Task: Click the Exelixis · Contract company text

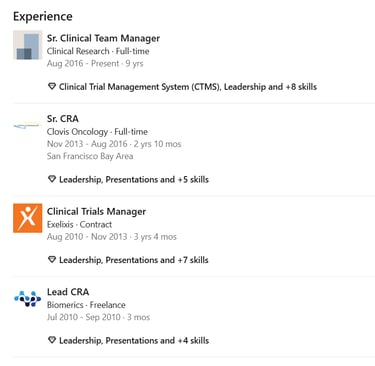Action: 79,224
